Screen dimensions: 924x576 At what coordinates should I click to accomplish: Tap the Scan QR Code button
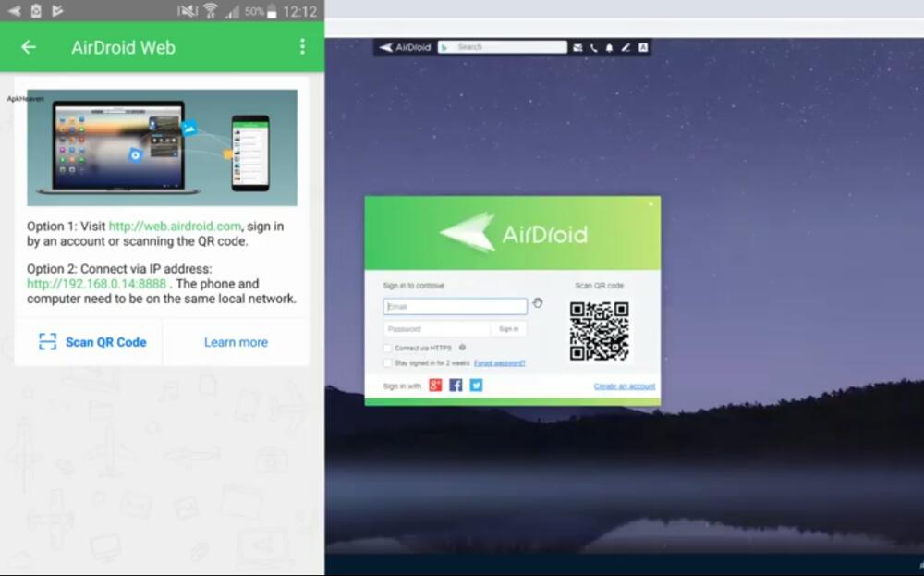pyautogui.click(x=92, y=342)
